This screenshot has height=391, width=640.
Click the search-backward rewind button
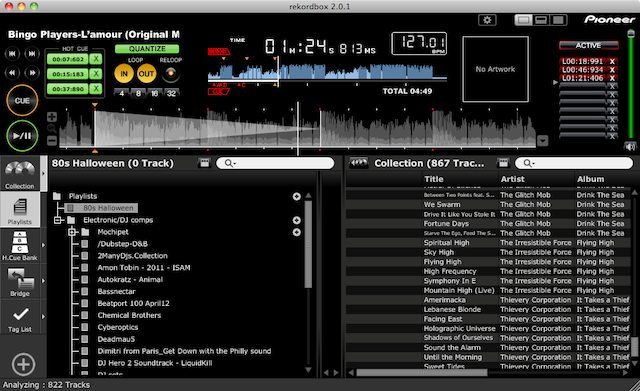point(13,73)
